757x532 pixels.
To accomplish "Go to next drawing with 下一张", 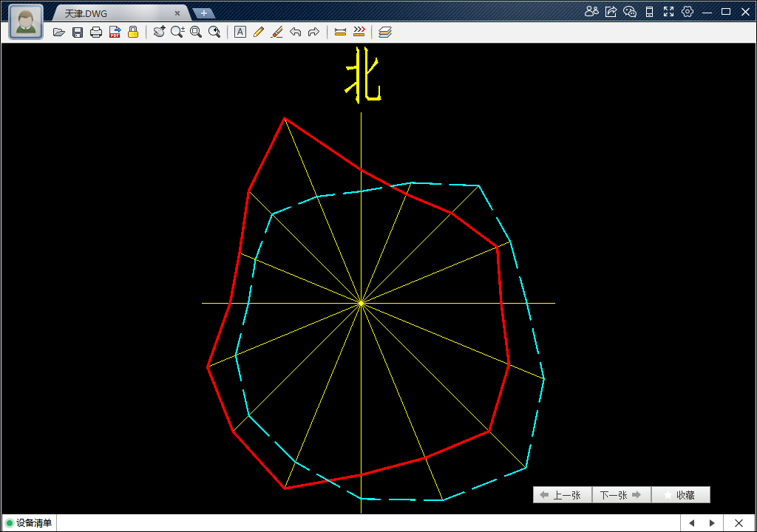I will 621,495.
